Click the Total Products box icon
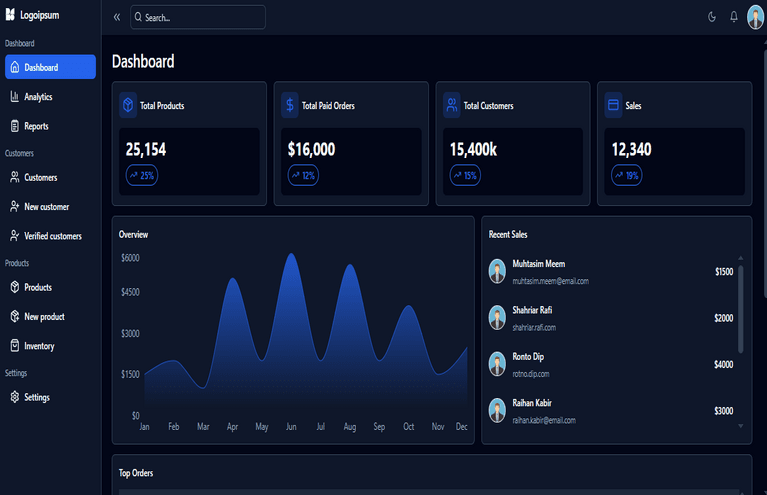 tap(128, 105)
